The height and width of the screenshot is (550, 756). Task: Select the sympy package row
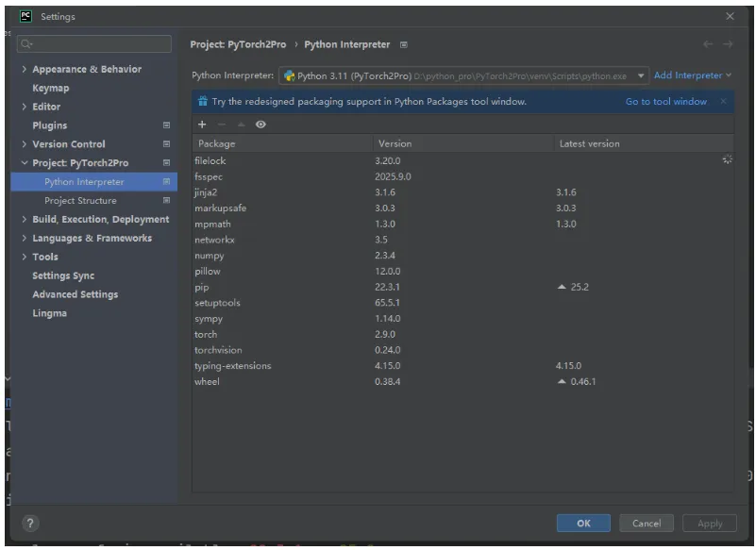coord(462,319)
